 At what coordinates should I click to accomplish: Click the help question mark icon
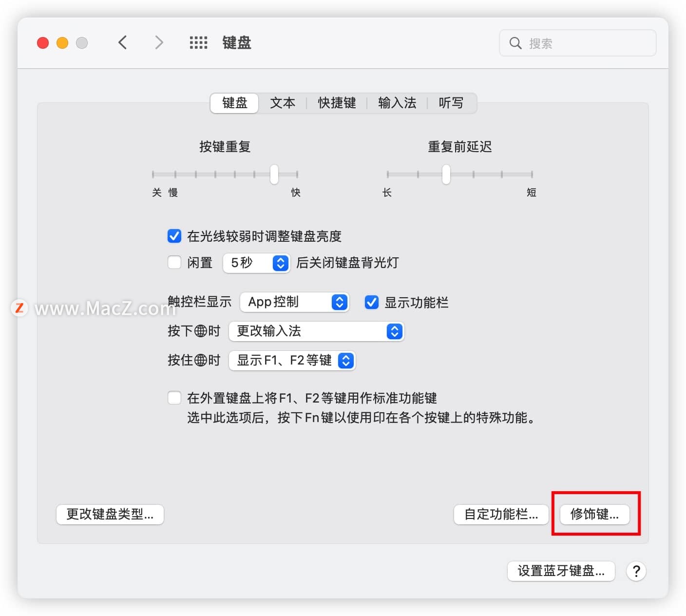point(636,571)
